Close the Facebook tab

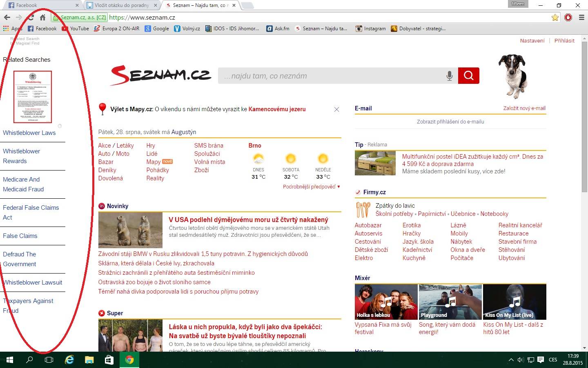77,5
